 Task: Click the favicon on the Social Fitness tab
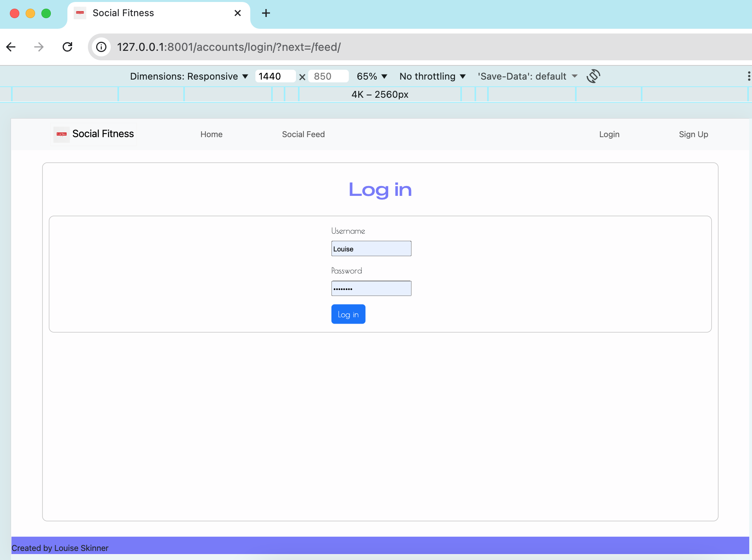click(x=80, y=13)
